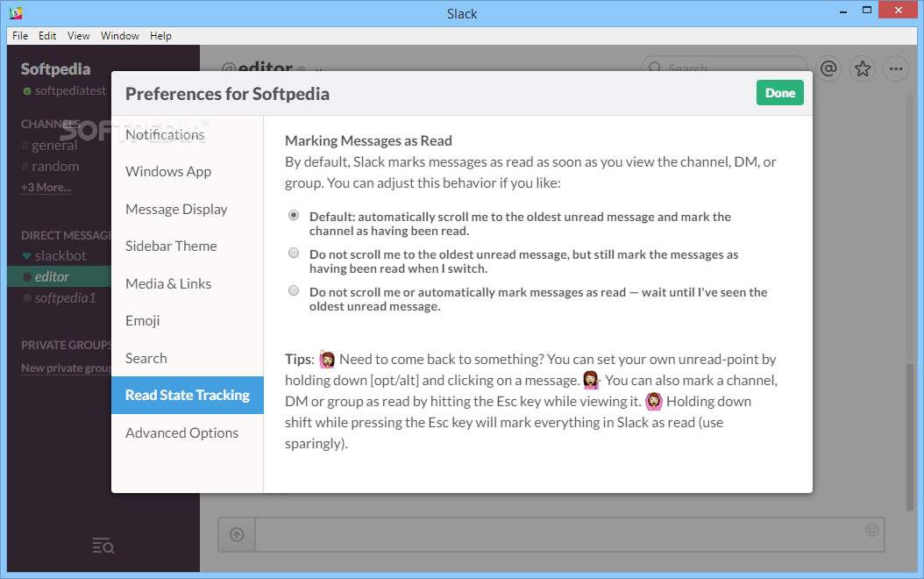924x579 pixels.
Task: Open starred items star icon
Action: click(863, 69)
